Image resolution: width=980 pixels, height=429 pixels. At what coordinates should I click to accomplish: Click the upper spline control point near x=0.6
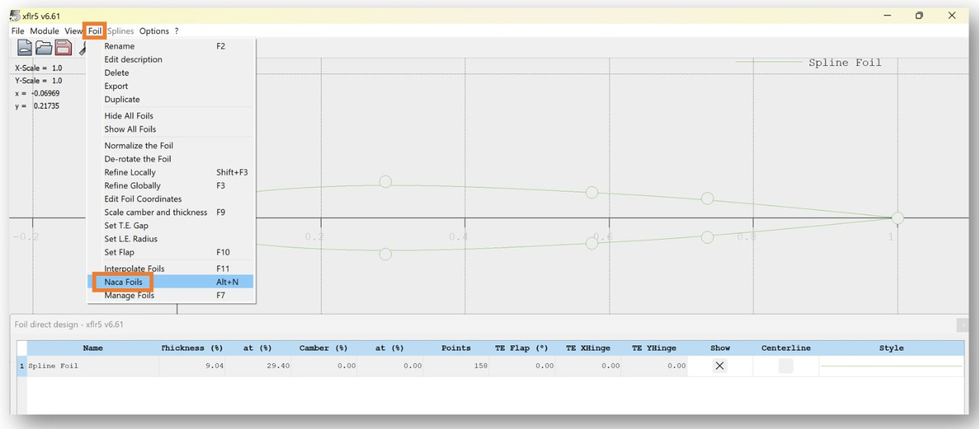[x=591, y=192]
